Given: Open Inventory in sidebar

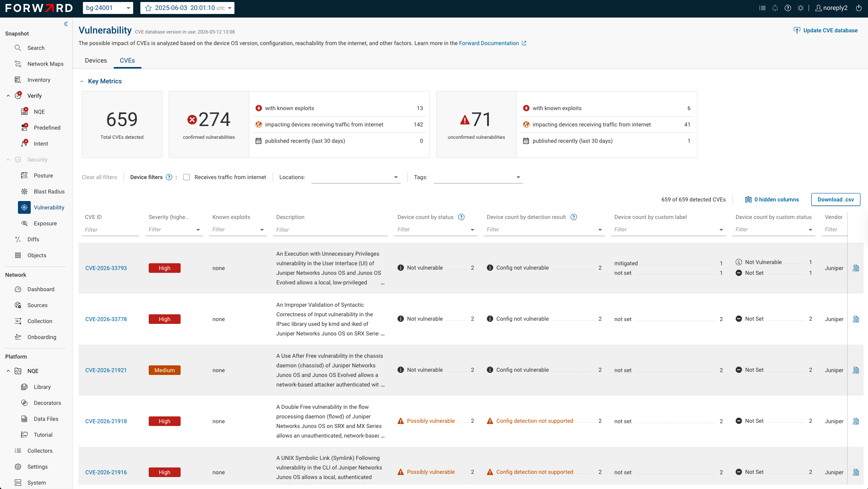Looking at the screenshot, I should tap(39, 80).
